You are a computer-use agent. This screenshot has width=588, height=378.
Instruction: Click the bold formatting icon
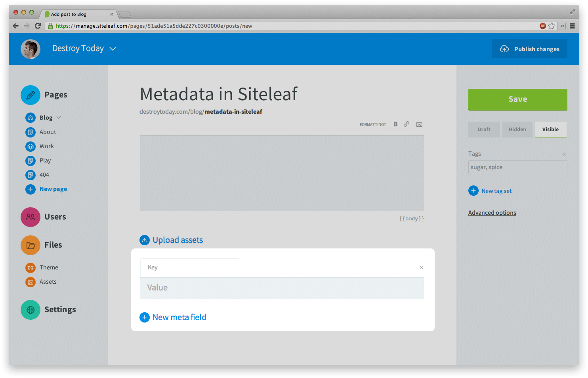[395, 124]
